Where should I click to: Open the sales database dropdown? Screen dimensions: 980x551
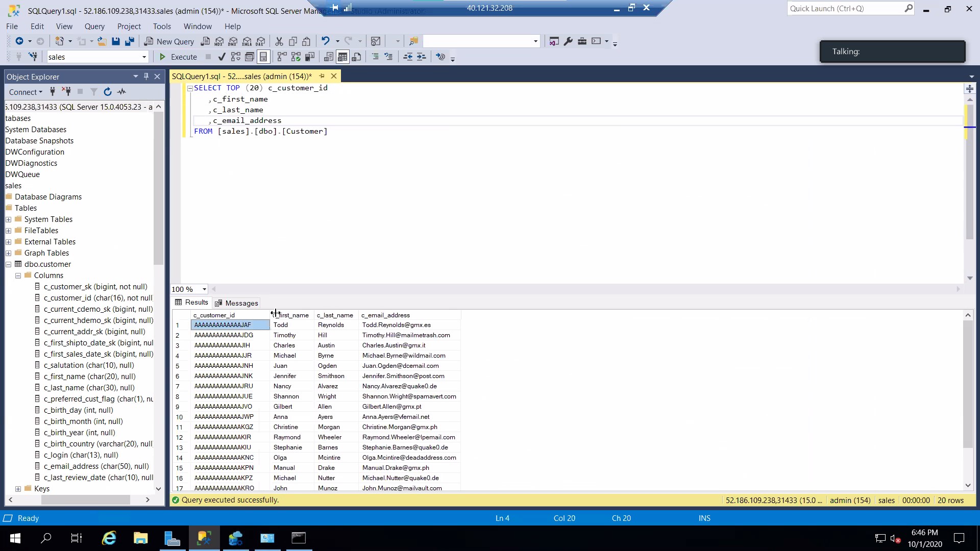(x=144, y=57)
